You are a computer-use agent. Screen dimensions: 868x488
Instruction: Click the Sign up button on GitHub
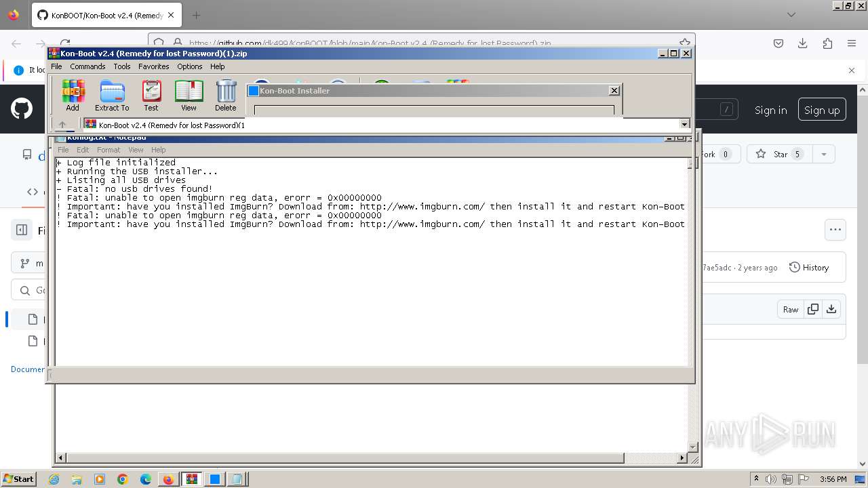(x=822, y=110)
